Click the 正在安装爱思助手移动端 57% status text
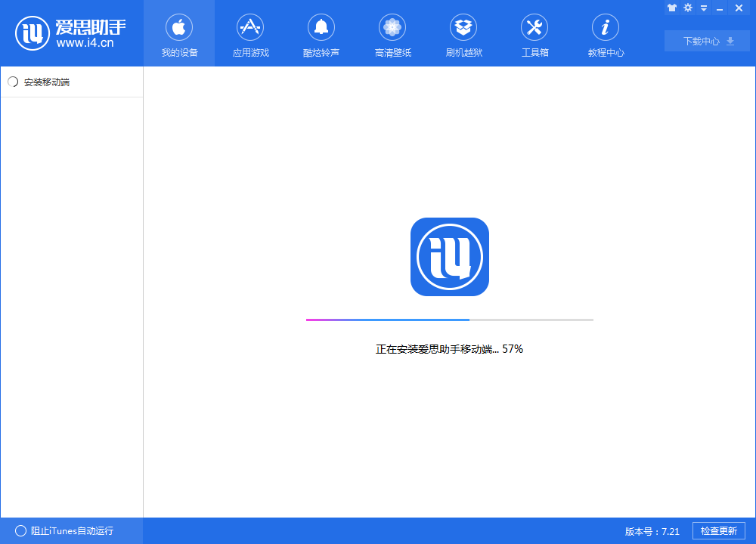The image size is (756, 544). tap(449, 349)
